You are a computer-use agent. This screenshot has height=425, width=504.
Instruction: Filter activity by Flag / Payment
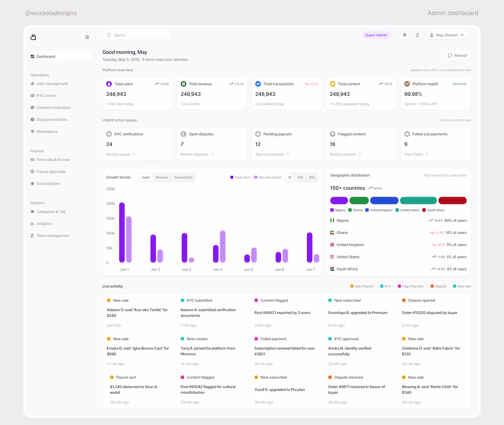coord(411,287)
